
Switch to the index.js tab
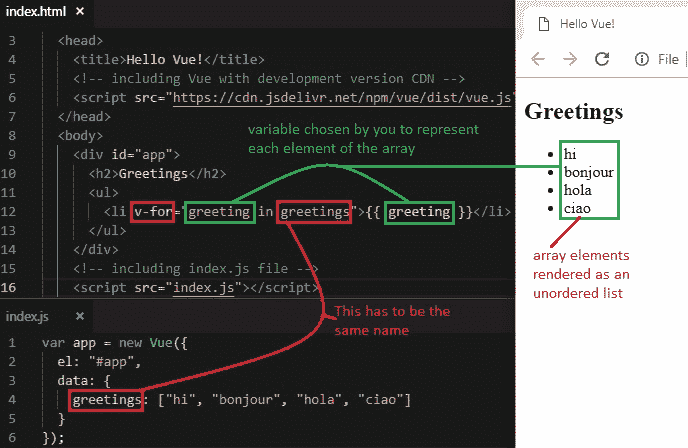point(27,316)
